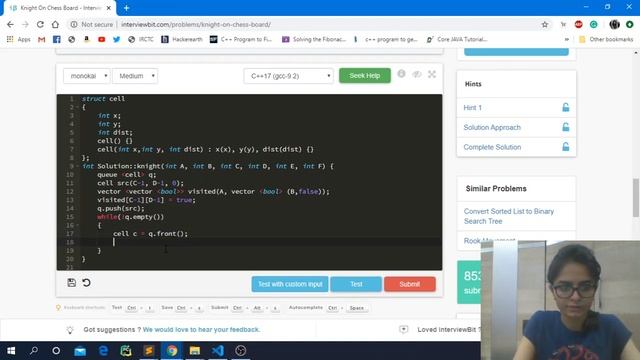Open the Twitter bookmark icon
This screenshot has height=360, width=640.
[x=117, y=39]
